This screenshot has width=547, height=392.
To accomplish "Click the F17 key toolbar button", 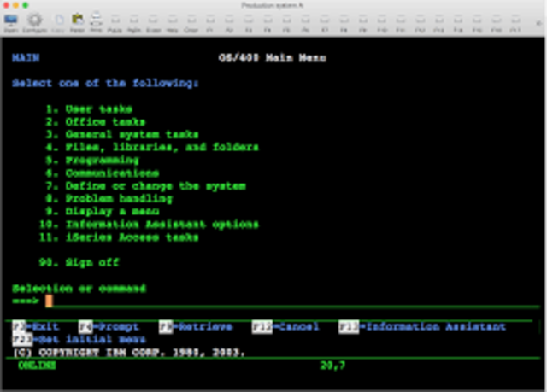I will coord(515,23).
